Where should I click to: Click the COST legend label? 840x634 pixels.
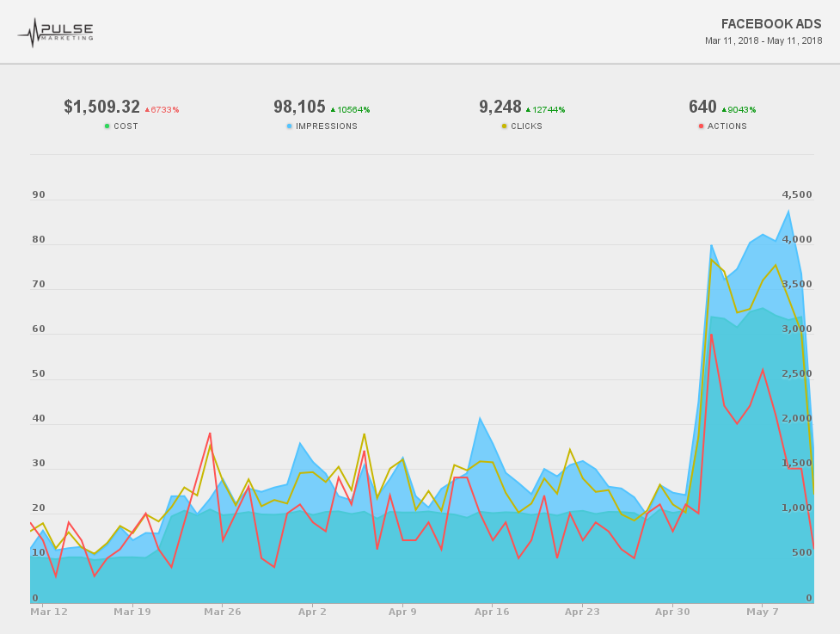[126, 126]
